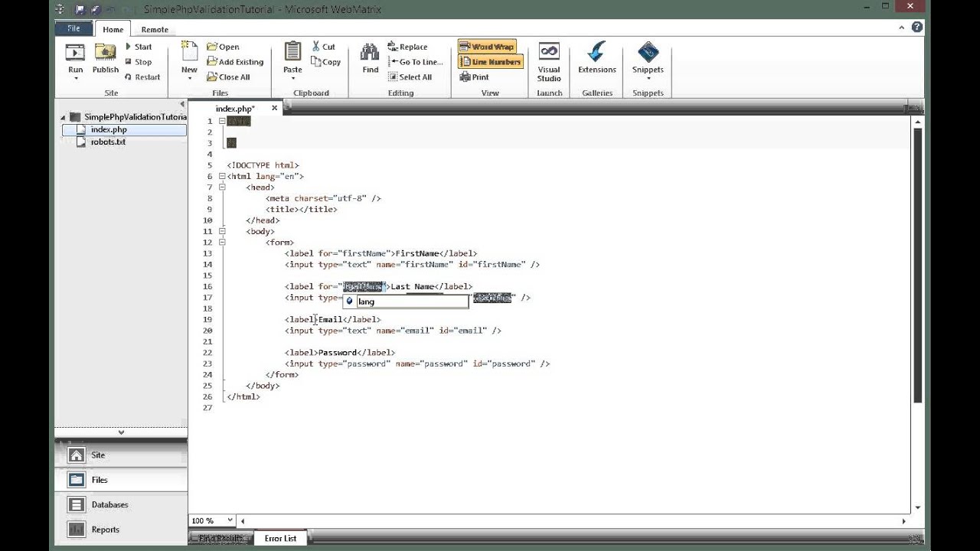Collapse the html tag at line 6
The height and width of the screenshot is (551, 980).
[222, 176]
